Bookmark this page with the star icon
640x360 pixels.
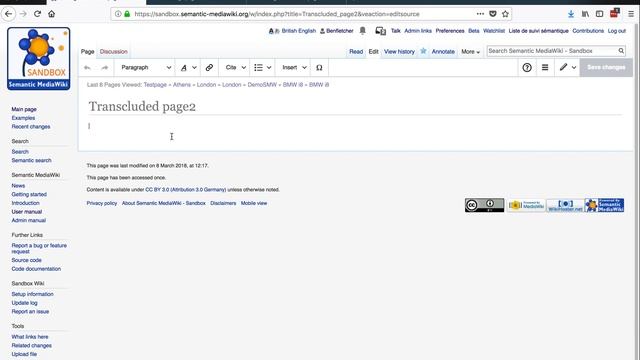[x=505, y=14]
